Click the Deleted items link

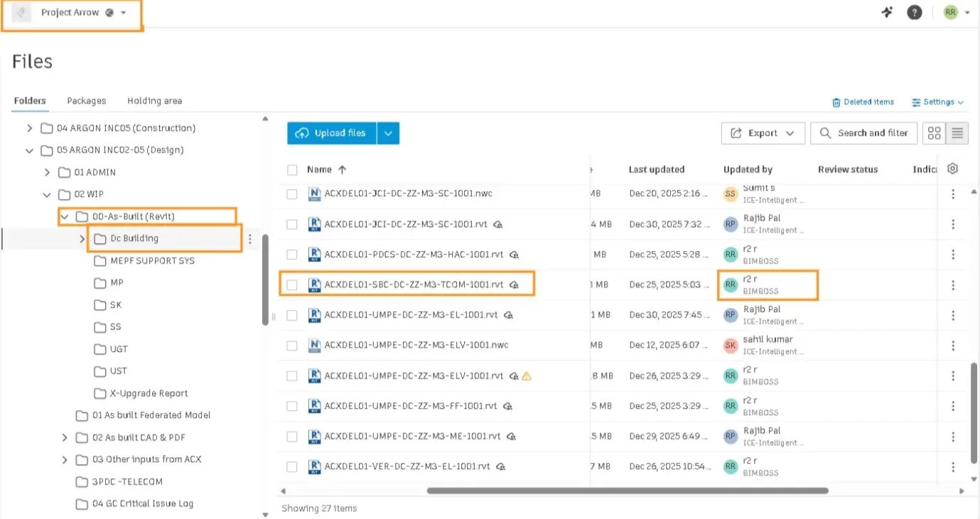863,102
